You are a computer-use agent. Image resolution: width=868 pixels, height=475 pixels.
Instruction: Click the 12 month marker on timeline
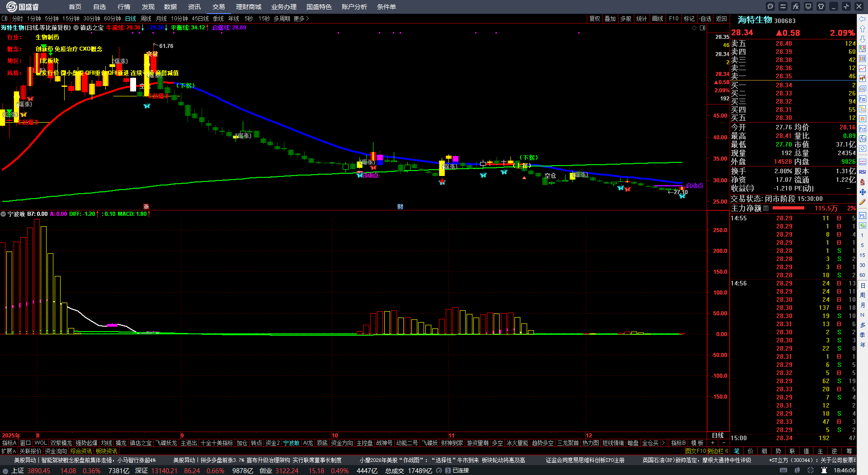589,436
